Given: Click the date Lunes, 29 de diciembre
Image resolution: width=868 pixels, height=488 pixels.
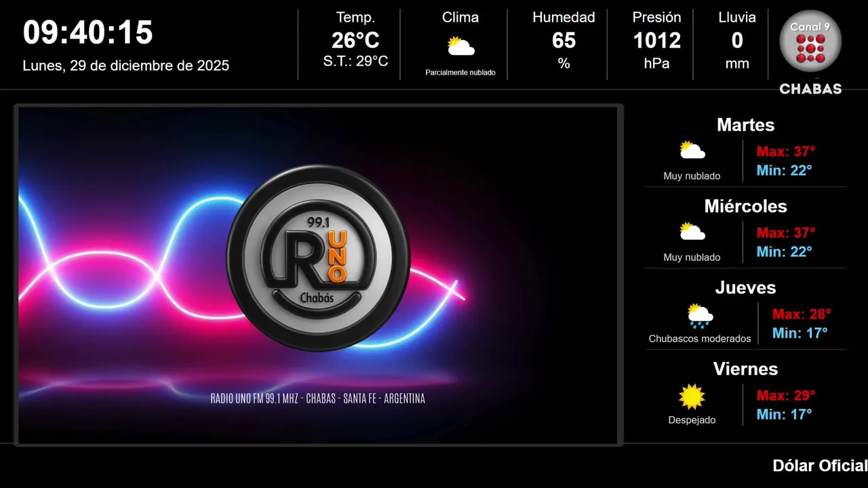Looking at the screenshot, I should pyautogui.click(x=126, y=66).
